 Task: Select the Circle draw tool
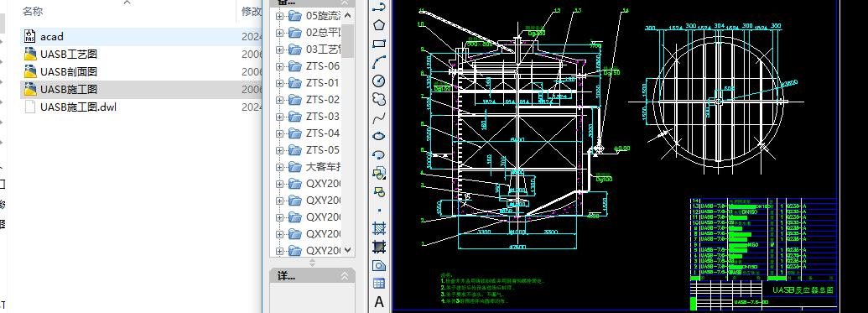pos(378,81)
